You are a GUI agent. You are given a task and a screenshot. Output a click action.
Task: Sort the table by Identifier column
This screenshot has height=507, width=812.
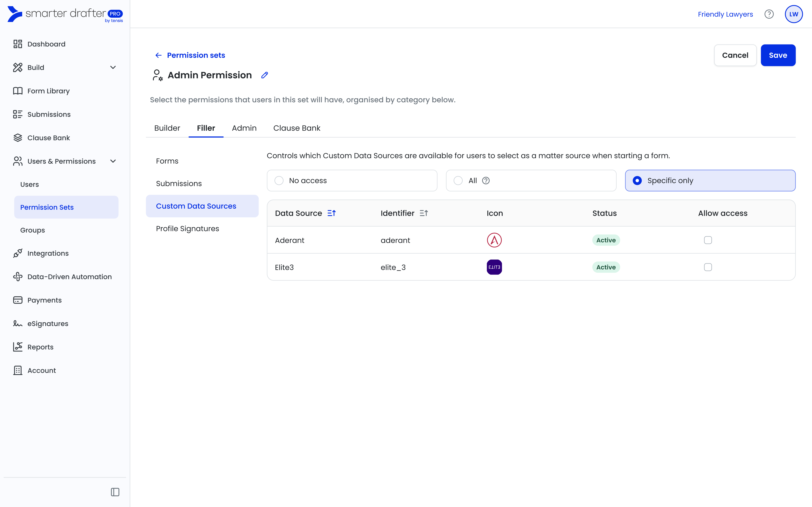[x=424, y=213]
